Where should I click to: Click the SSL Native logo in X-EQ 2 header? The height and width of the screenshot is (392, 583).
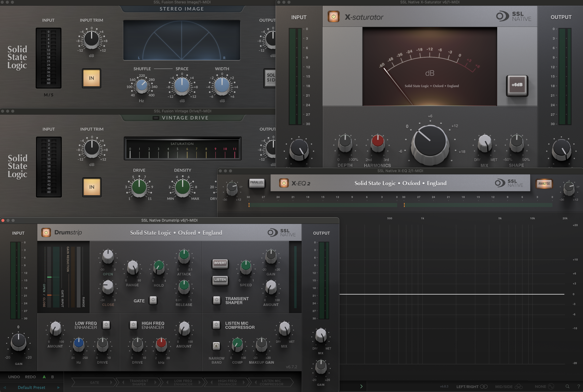509,183
